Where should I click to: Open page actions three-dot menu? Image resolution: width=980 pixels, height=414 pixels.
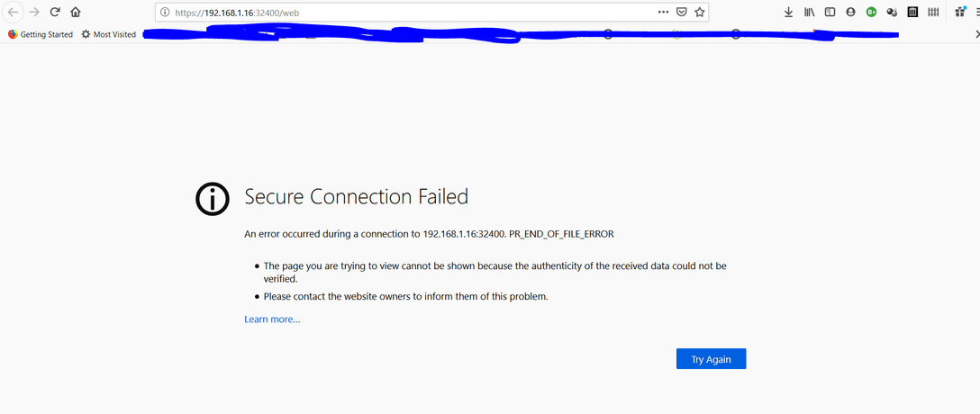(x=664, y=13)
